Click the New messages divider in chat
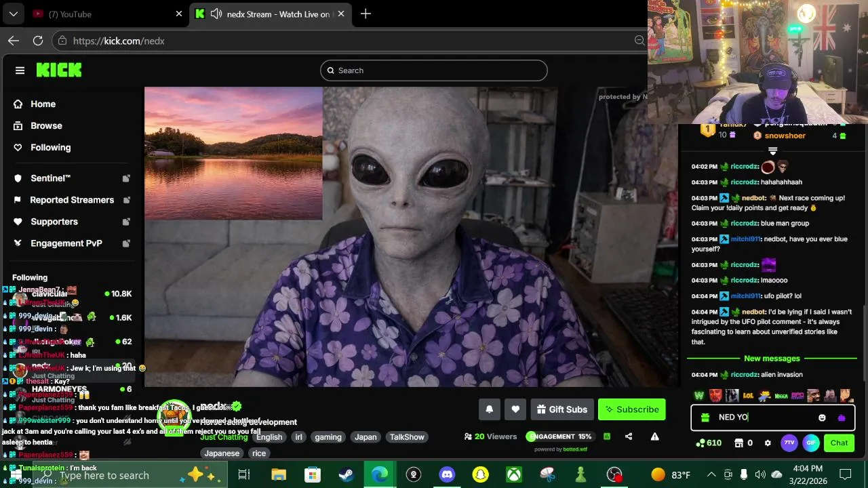 (x=772, y=359)
